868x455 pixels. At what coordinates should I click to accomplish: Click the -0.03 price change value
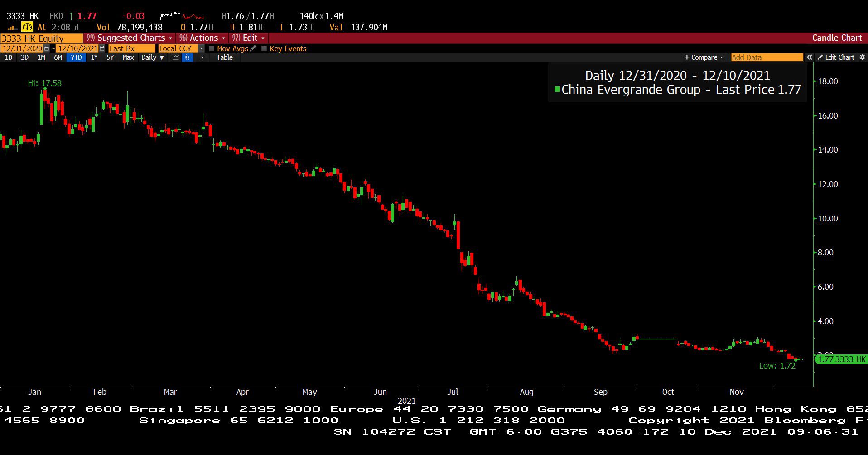click(133, 16)
